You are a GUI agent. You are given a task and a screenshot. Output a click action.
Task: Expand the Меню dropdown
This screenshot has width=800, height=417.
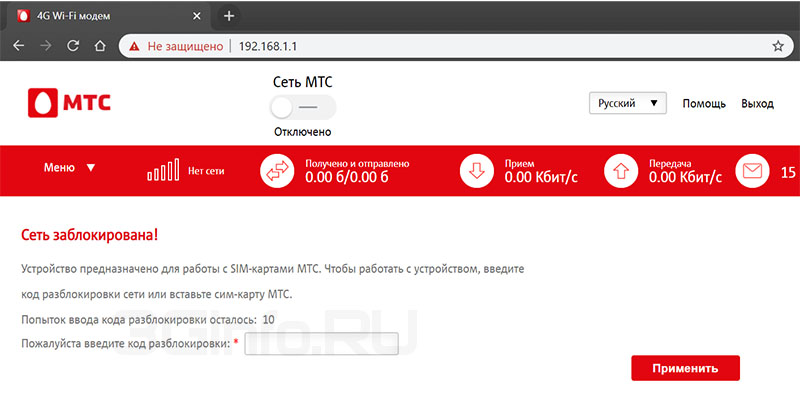69,167
